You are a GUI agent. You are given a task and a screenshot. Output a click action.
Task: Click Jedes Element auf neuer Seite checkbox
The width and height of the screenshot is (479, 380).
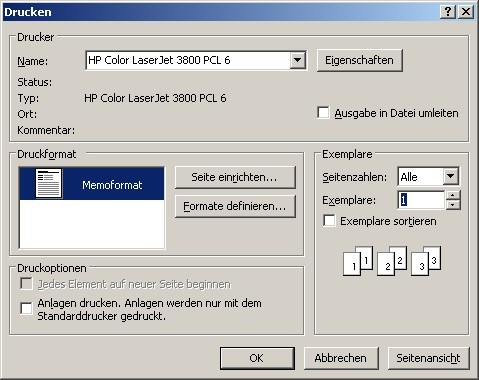26,284
